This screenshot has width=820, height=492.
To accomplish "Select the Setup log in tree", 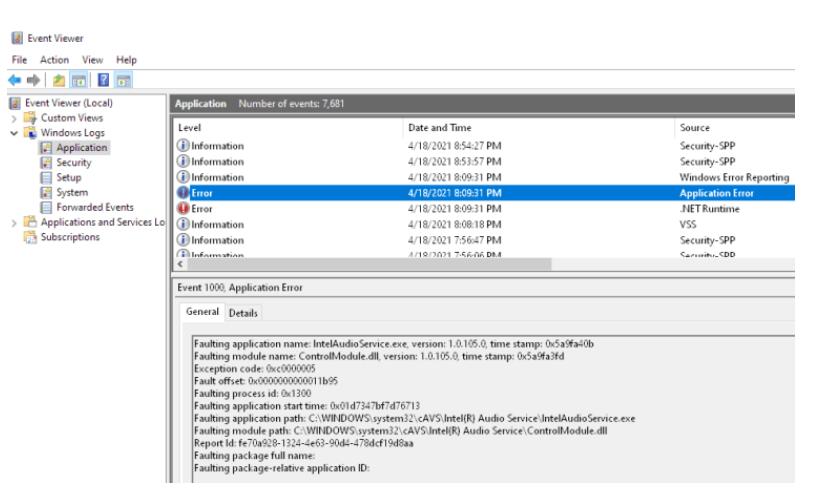I will pyautogui.click(x=69, y=177).
